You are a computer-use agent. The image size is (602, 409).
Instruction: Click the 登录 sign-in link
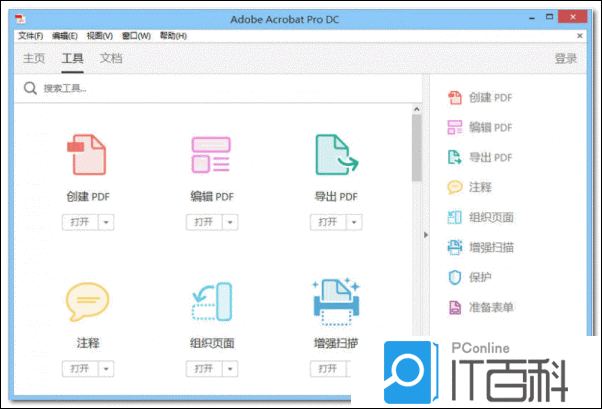(566, 59)
